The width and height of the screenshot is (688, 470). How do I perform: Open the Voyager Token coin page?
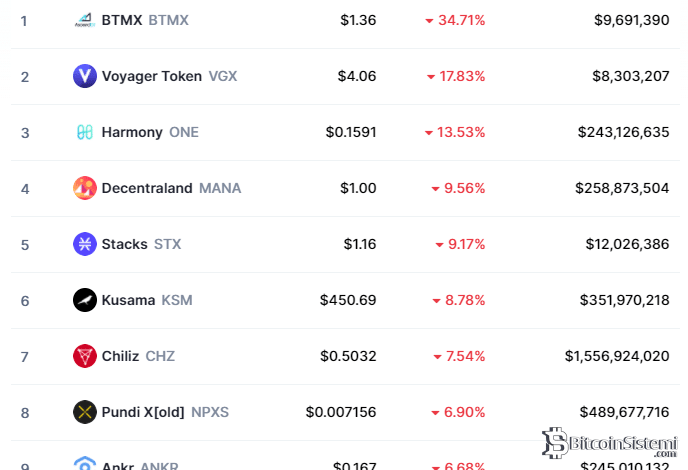(169, 76)
